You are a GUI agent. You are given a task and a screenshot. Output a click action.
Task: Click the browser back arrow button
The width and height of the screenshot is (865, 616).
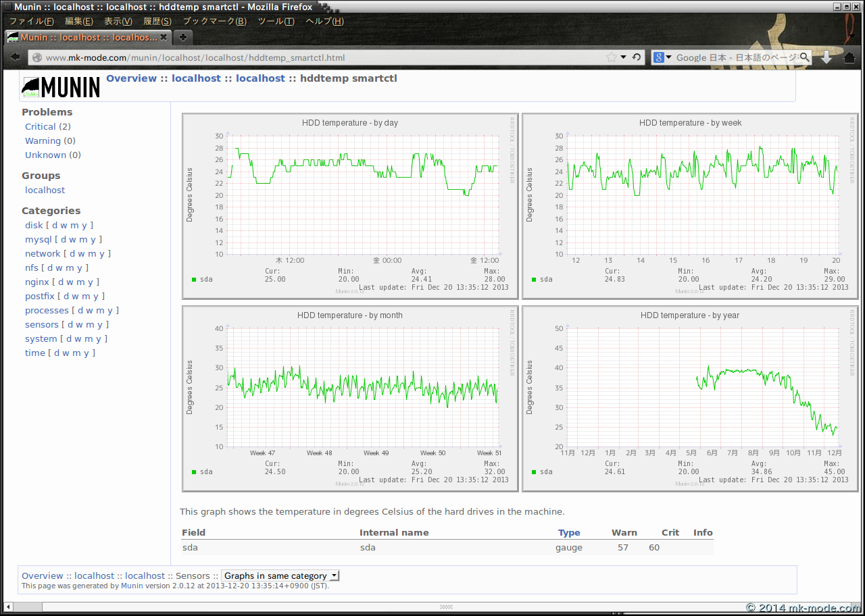(15, 57)
